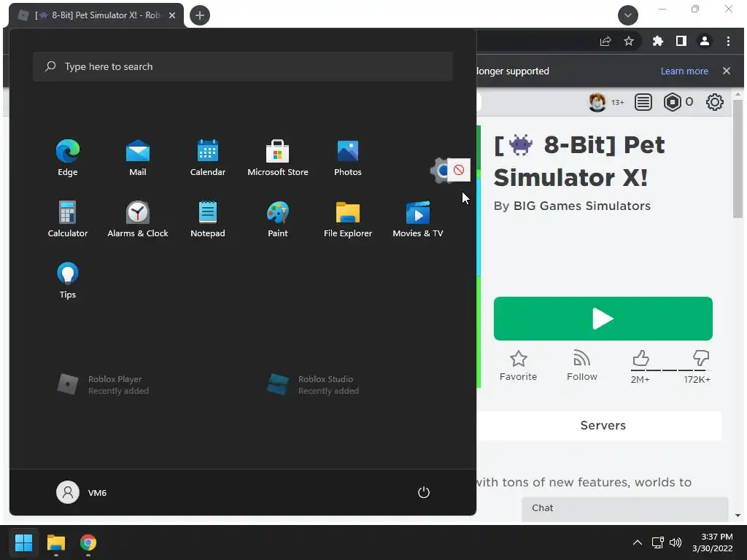Open Microsoft Store from pinned apps

[278, 158]
